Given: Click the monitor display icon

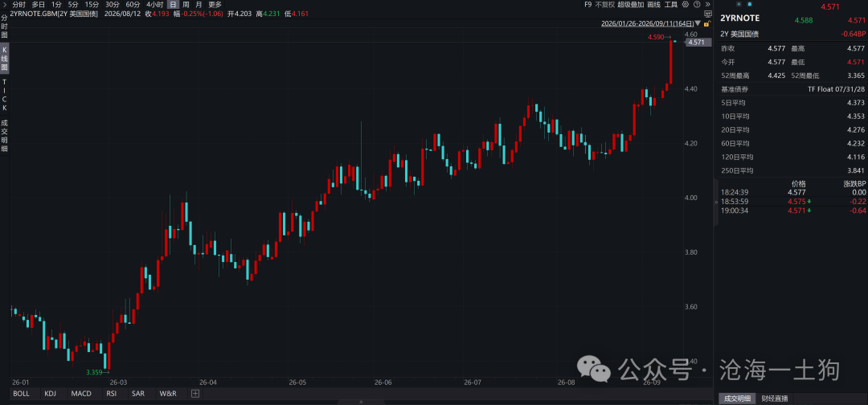Looking at the screenshot, I should click(x=708, y=14).
